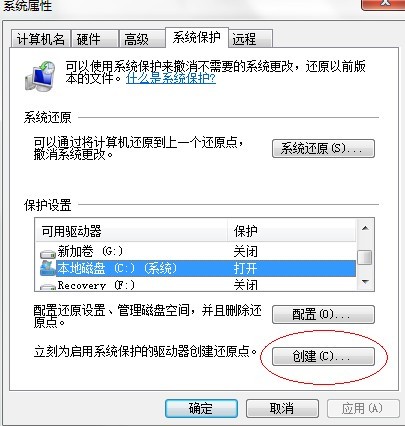Click the System Protection shield computer icon
Viewport: 405px width, 426px height.
point(40,76)
